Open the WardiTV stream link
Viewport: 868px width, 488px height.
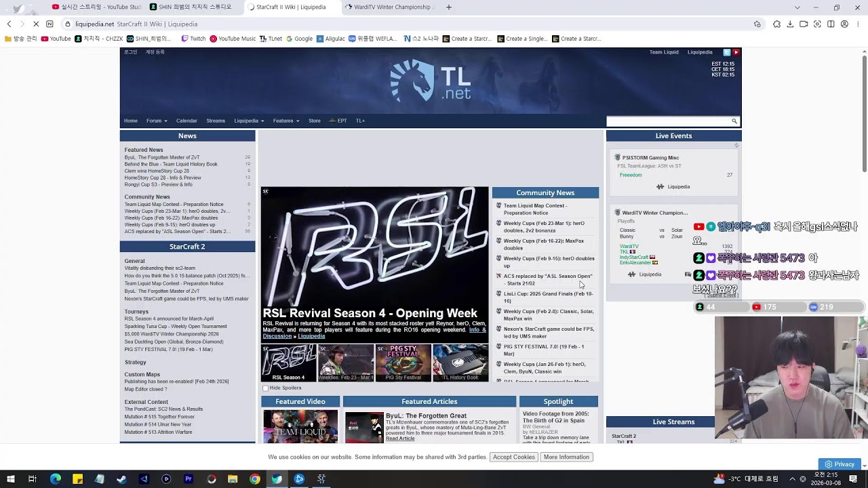(629, 247)
